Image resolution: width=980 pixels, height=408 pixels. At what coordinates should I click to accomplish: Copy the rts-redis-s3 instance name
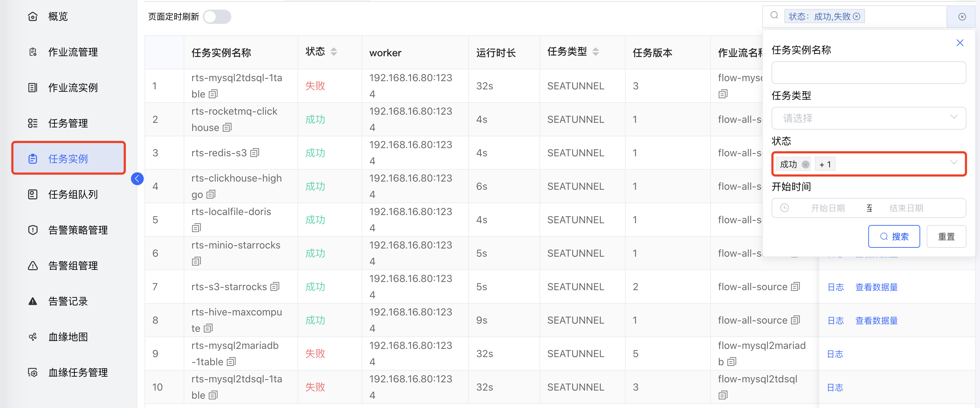coord(255,153)
